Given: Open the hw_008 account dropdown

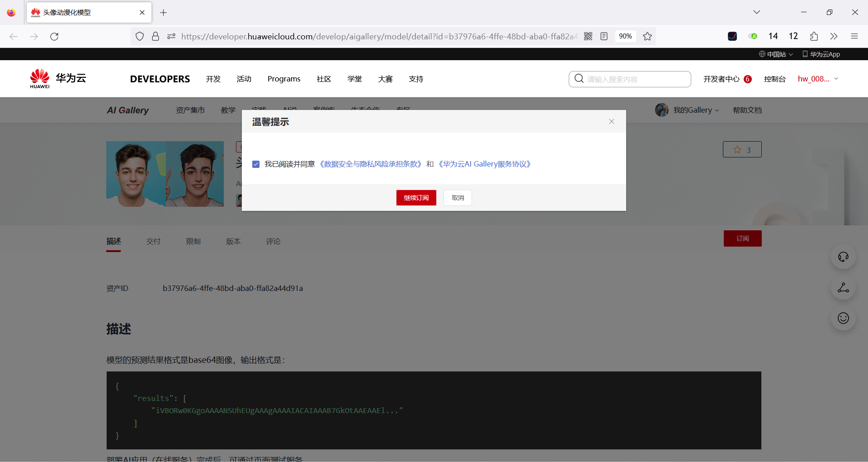Looking at the screenshot, I should click(x=817, y=79).
